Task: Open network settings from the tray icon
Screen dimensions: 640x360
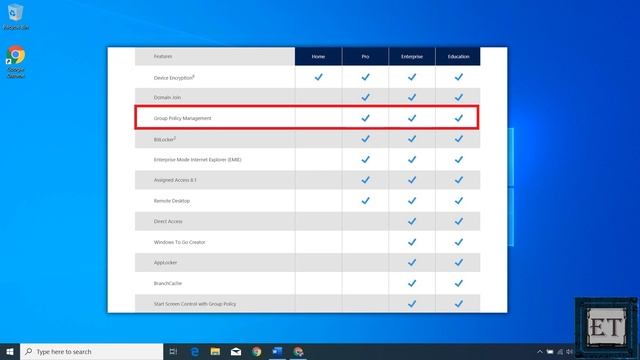Action: point(560,351)
